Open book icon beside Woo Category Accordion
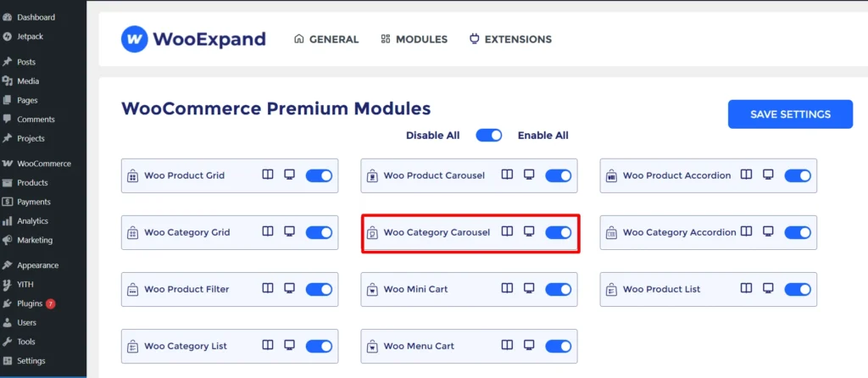Screen dimensions: 868x378 [747, 231]
